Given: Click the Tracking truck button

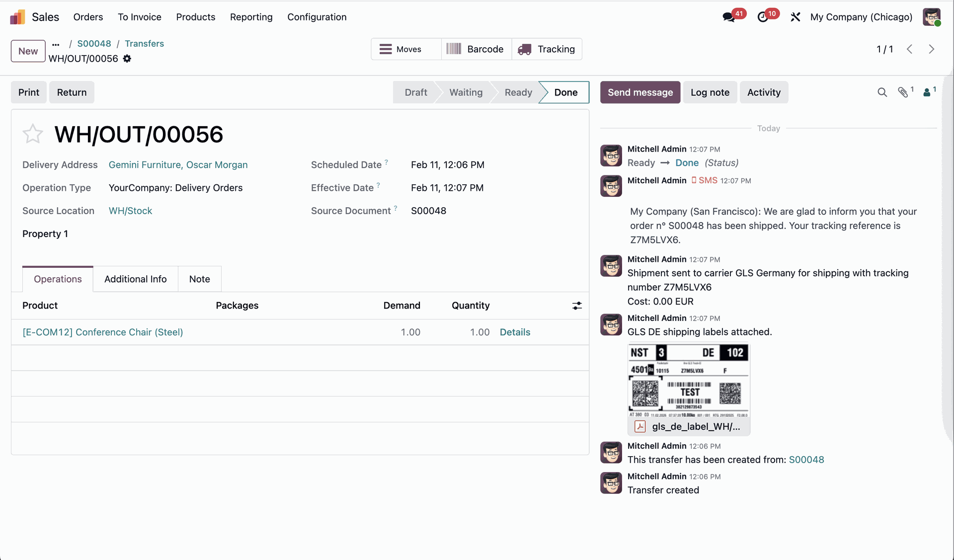Looking at the screenshot, I should (547, 49).
